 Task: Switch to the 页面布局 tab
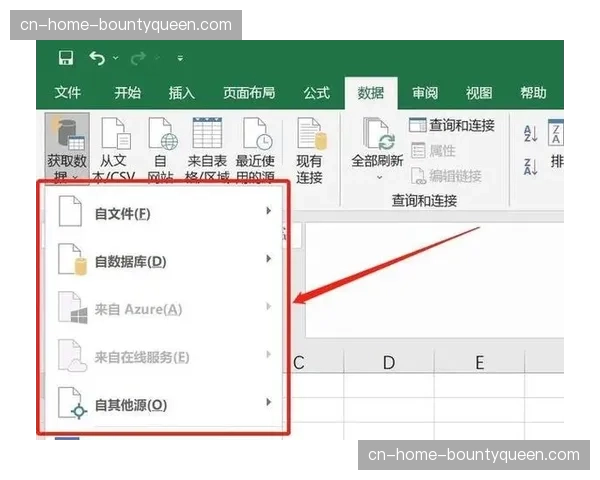coord(249,93)
